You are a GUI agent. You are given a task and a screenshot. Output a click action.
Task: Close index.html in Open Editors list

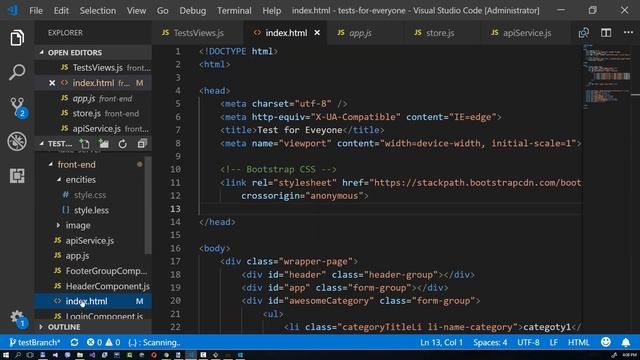52,83
